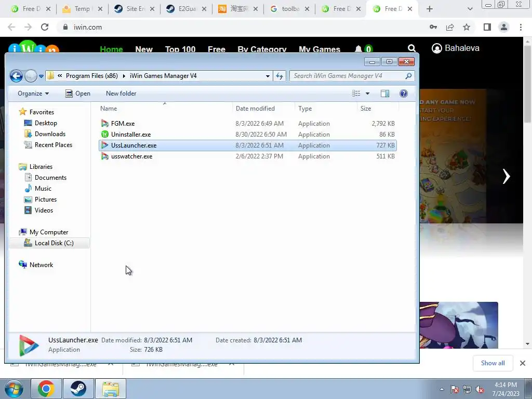Viewport: 532px width, 399px height.
Task: Click the iWin carousel next arrow
Action: click(x=506, y=177)
